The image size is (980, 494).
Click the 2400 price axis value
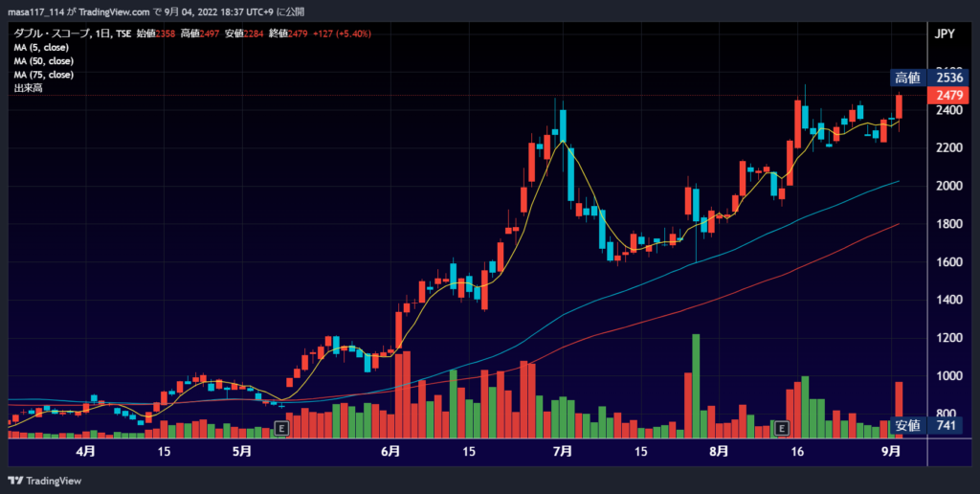click(948, 110)
